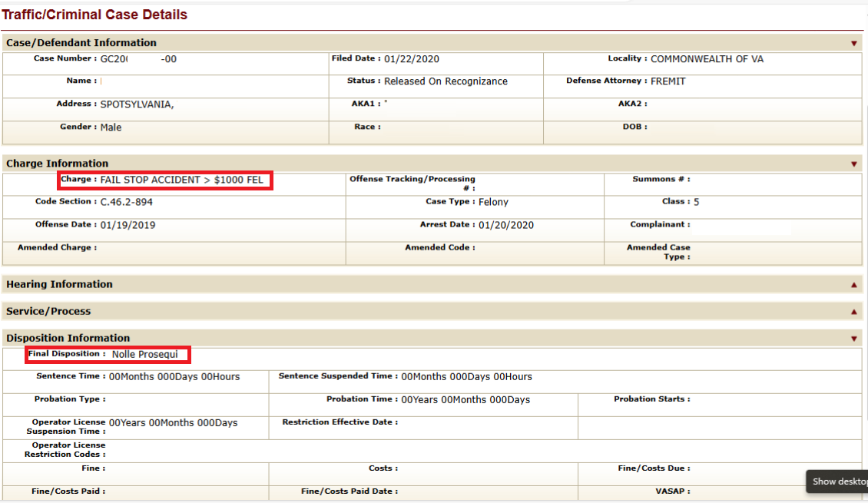Click the Race label
Image resolution: width=868 pixels, height=503 pixels.
tap(368, 127)
